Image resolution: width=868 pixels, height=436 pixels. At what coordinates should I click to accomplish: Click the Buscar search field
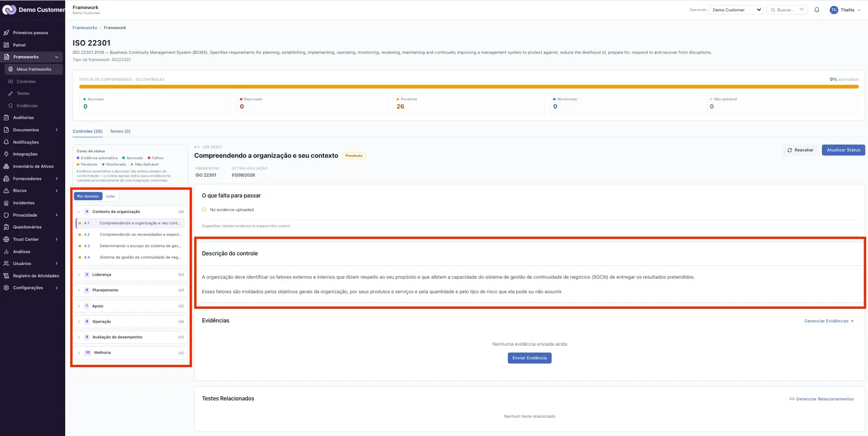coord(787,10)
